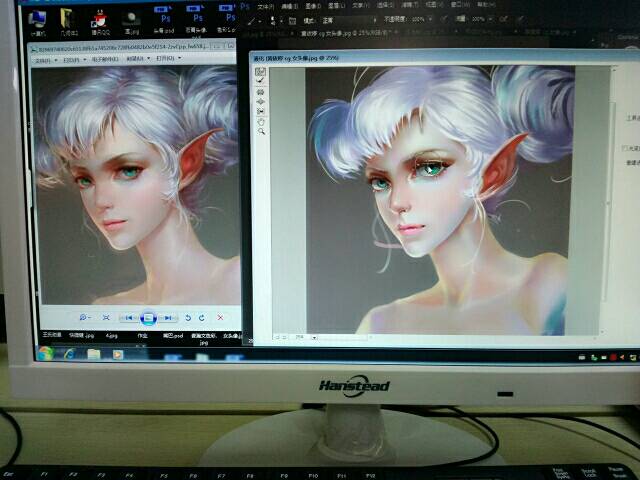
Task: Toggle pressure-for-opacity icon beside opacity field
Action: [444, 19]
